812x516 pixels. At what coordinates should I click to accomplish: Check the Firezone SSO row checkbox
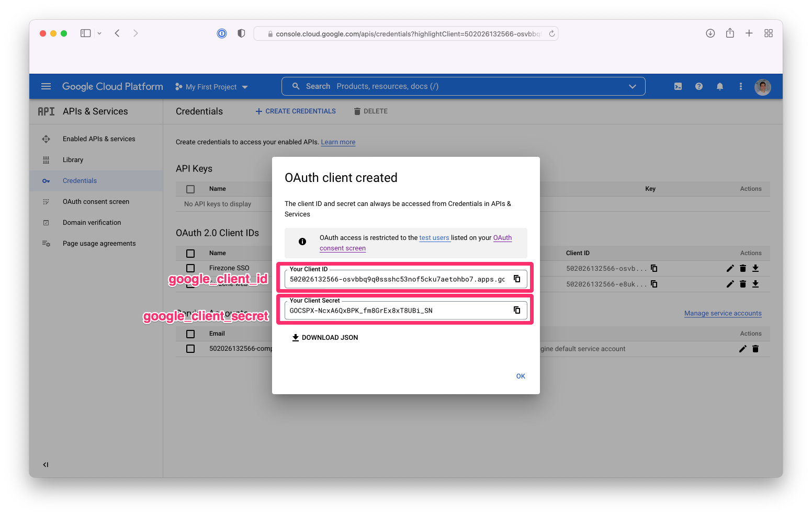pyautogui.click(x=190, y=268)
